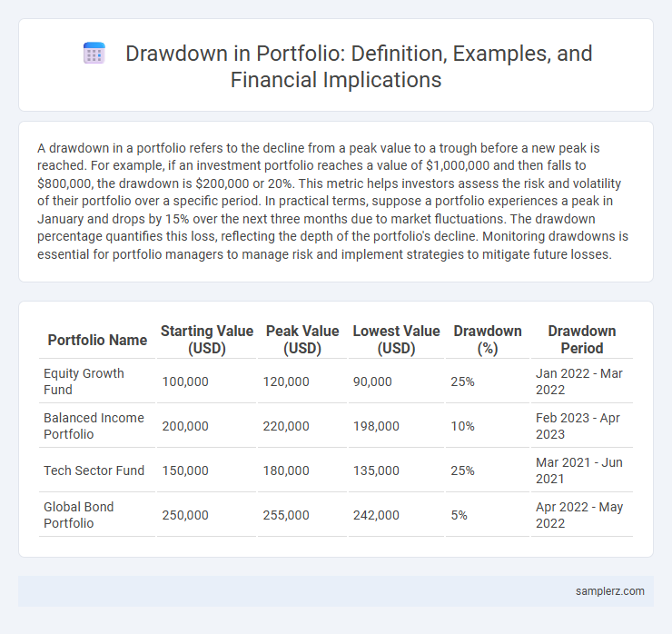This screenshot has width=672, height=634.
Task: Click the 'Apr 2022 - May 2022' period
Action: 579,515
